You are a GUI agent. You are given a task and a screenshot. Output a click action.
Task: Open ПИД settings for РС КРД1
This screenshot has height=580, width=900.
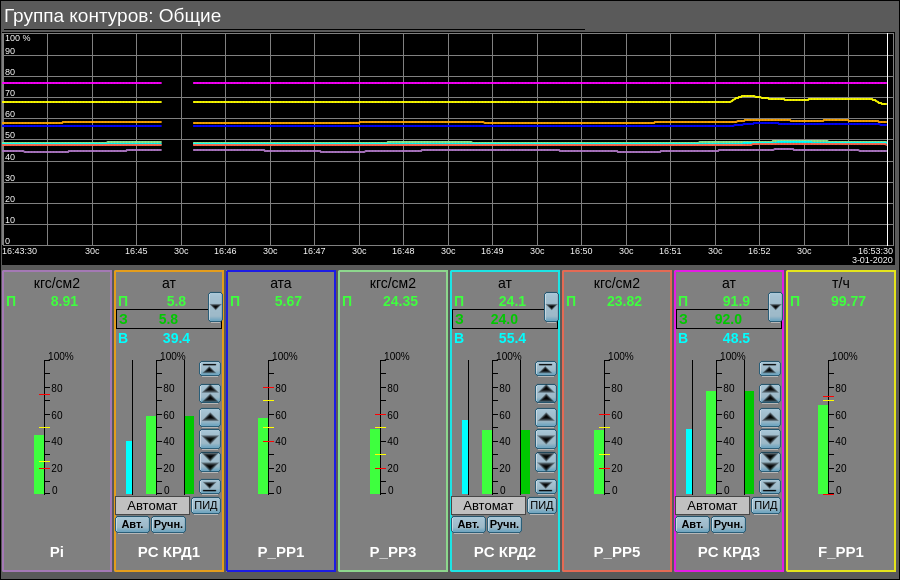206,506
